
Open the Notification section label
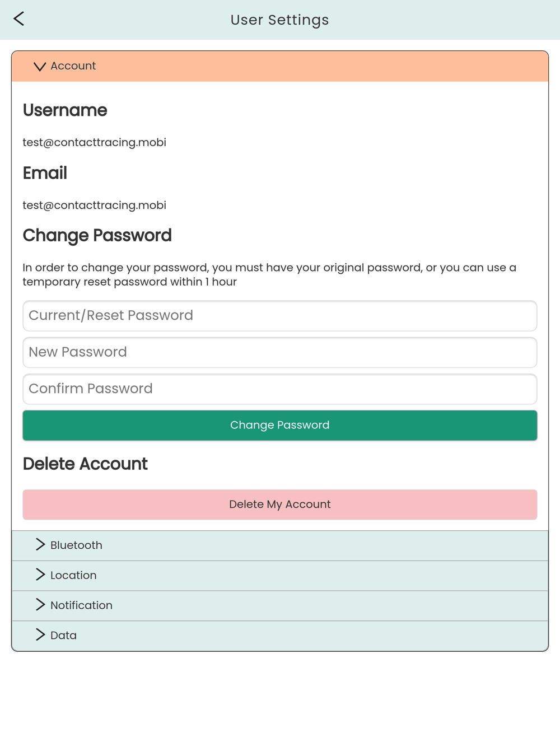[x=81, y=605]
